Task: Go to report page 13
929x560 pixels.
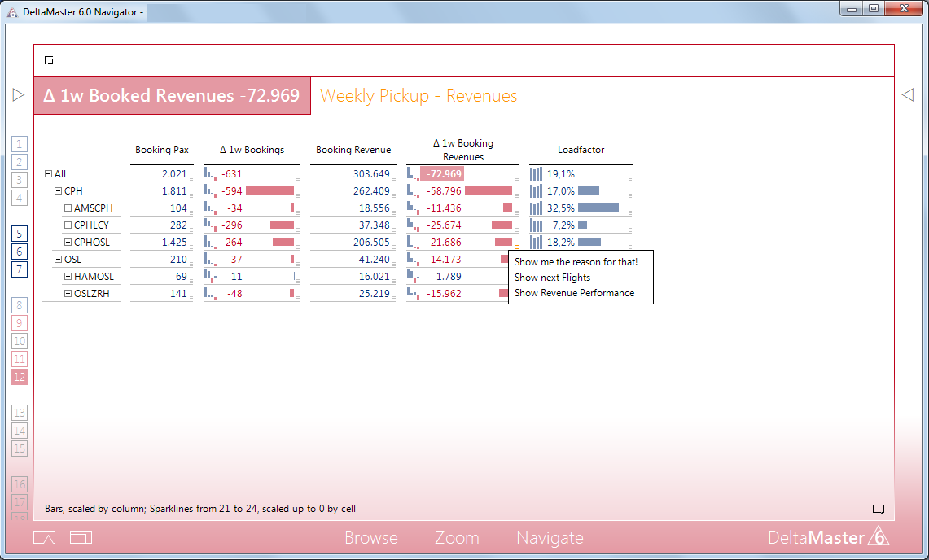Action: (20, 413)
